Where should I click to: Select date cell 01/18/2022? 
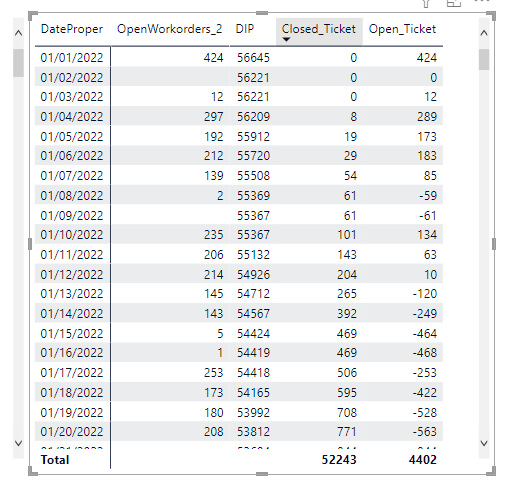[x=72, y=393]
